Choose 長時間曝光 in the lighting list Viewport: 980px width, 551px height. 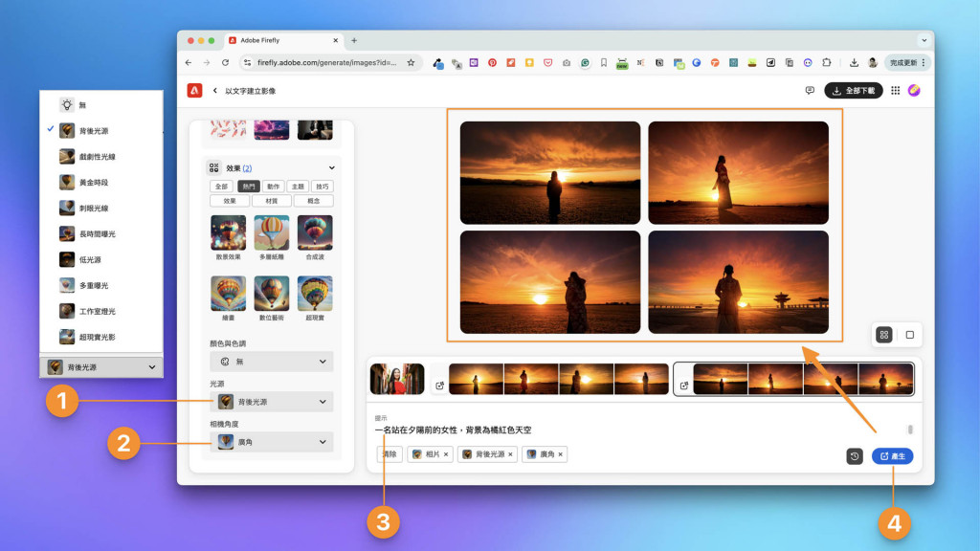click(x=101, y=233)
